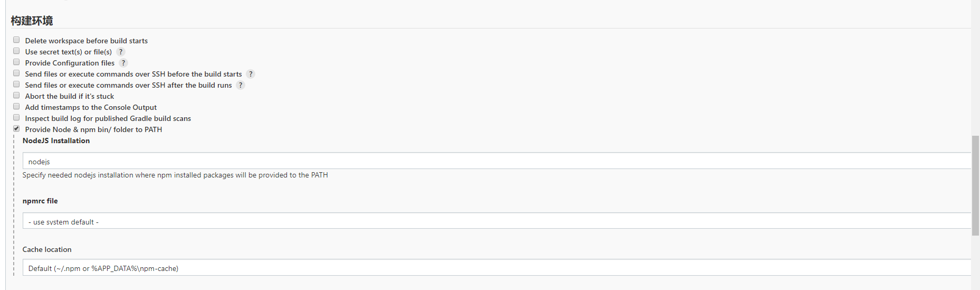Check Send files over SSH before build starts
Viewport: 980px width, 290px height.
[x=16, y=73]
